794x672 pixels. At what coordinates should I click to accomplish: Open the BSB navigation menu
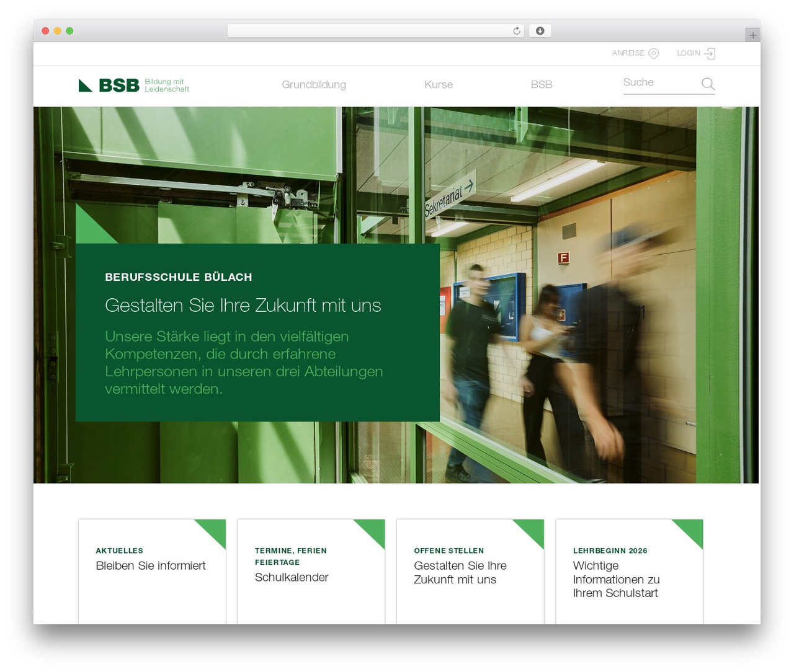542,85
